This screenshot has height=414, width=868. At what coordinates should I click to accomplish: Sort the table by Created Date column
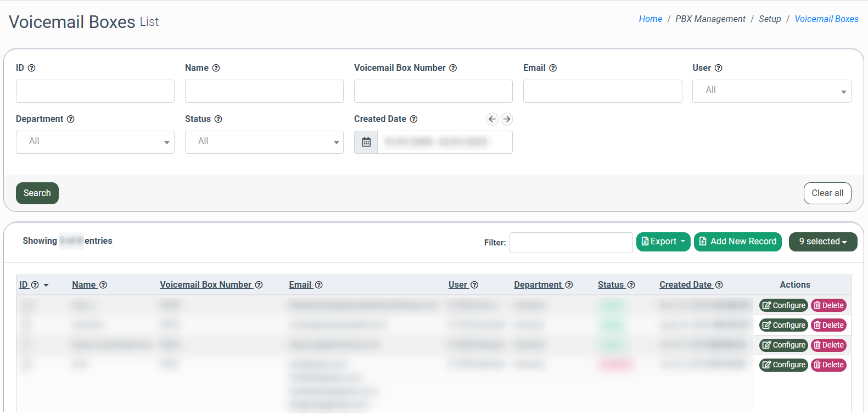click(x=685, y=284)
